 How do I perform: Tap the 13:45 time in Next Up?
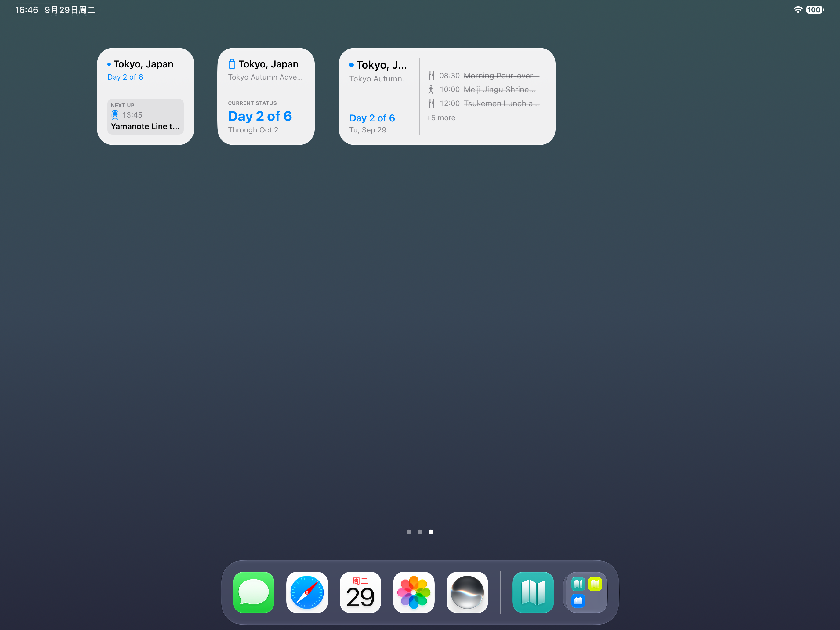[x=132, y=115]
